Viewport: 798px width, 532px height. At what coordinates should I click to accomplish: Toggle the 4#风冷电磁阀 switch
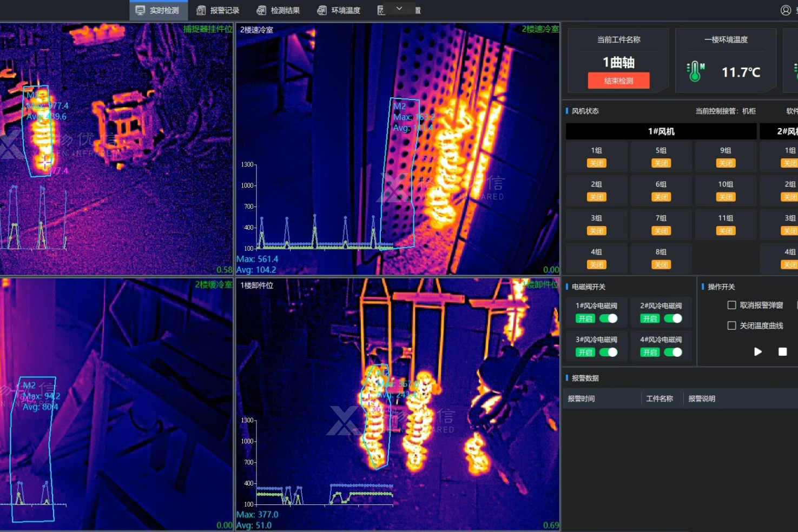[x=673, y=353]
